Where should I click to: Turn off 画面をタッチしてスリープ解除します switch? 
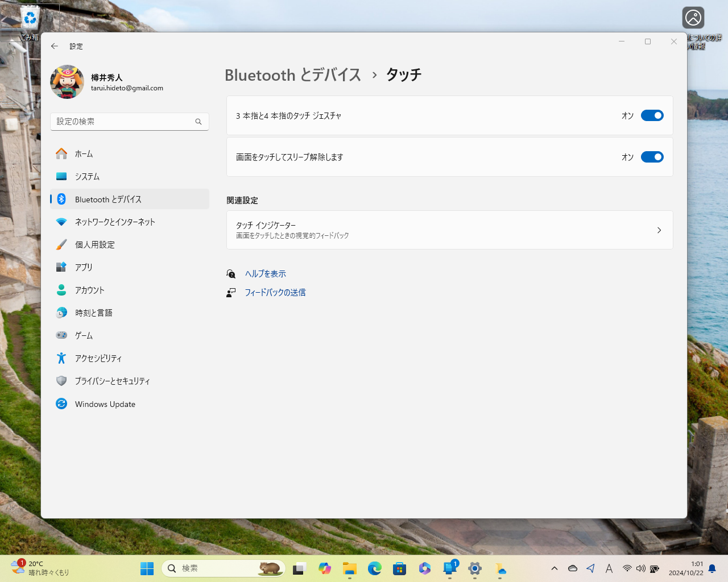(652, 157)
